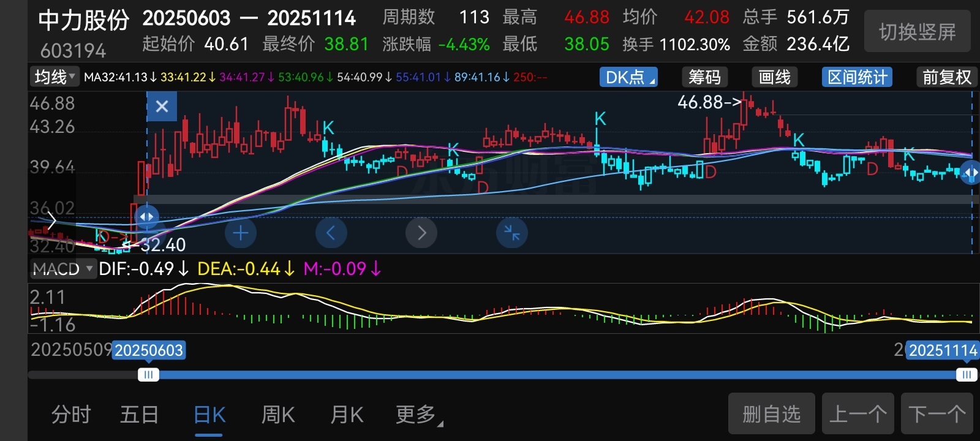Tap the 46.88-> high price marker
Image resolution: width=980 pixels, height=441 pixels.
[x=709, y=102]
